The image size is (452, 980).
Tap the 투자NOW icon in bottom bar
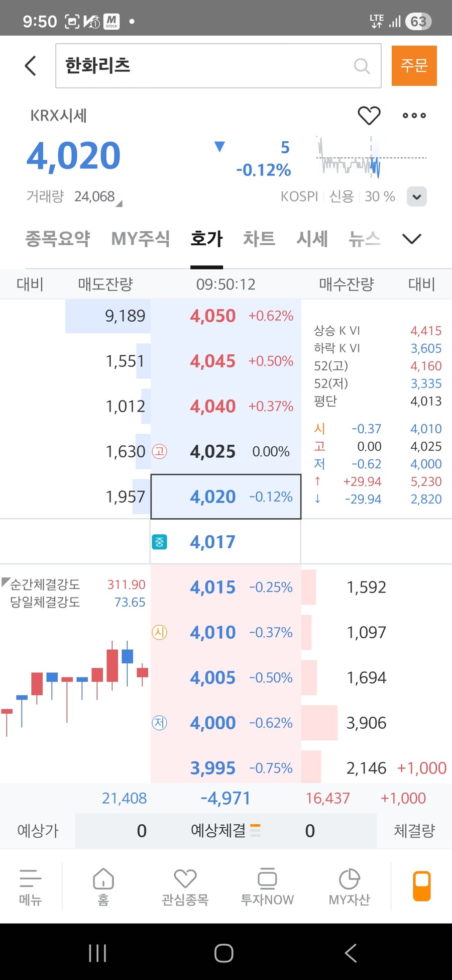(x=267, y=885)
